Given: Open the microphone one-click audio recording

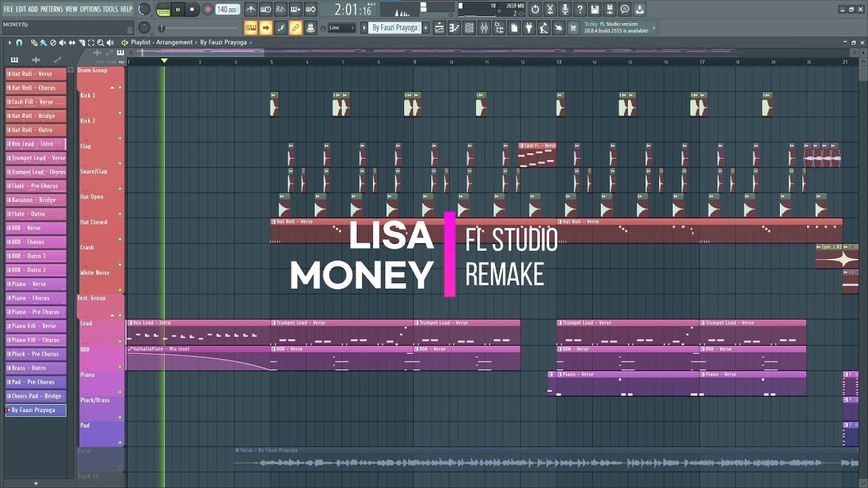Looking at the screenshot, I should [x=566, y=9].
